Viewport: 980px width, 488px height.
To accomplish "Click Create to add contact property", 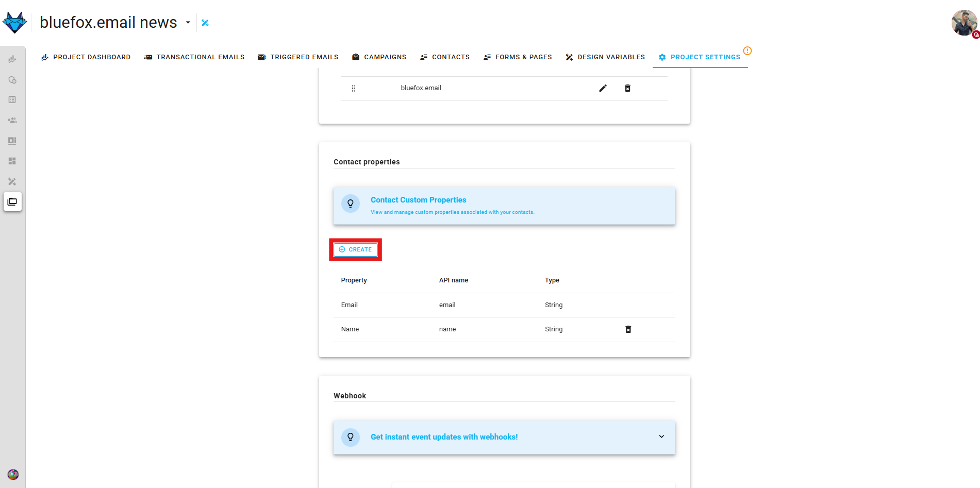I will (x=356, y=249).
